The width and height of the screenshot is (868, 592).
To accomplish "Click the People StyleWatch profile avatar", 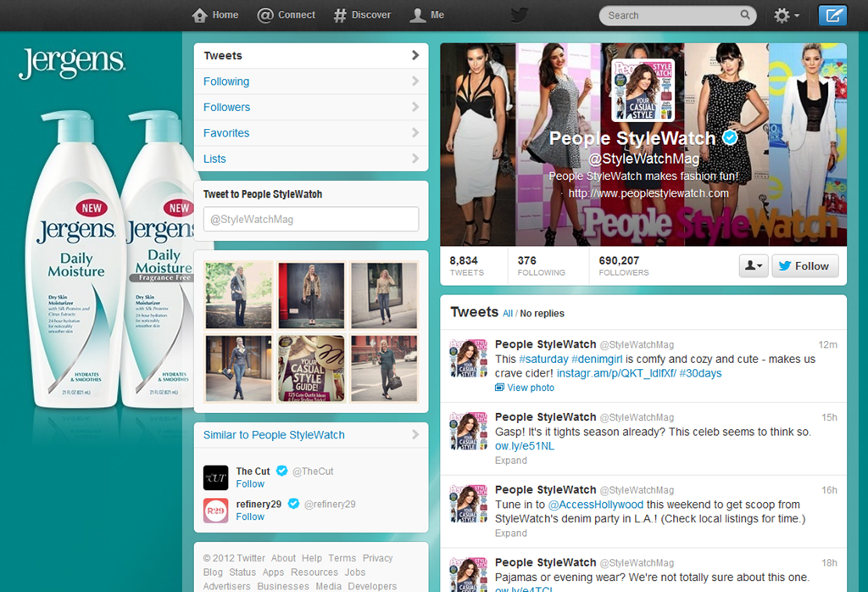I will tap(643, 91).
